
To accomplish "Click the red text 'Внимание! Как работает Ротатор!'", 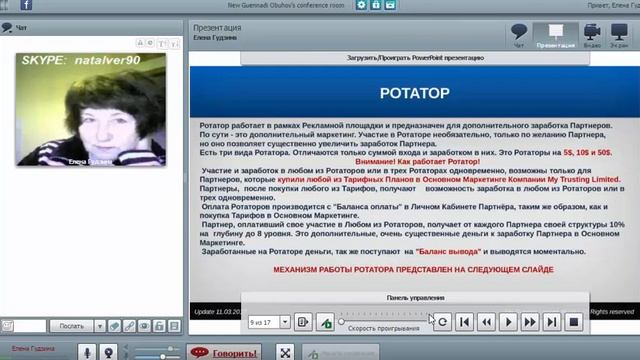I will coord(418,162).
